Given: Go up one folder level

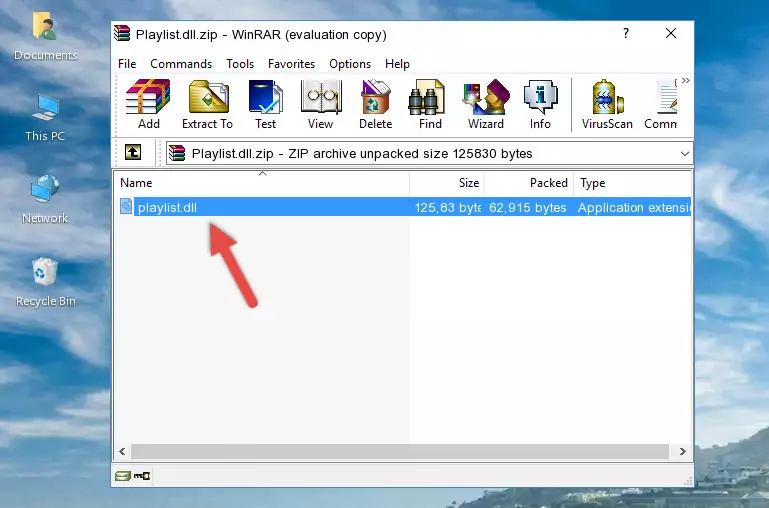Looking at the screenshot, I should tap(133, 152).
